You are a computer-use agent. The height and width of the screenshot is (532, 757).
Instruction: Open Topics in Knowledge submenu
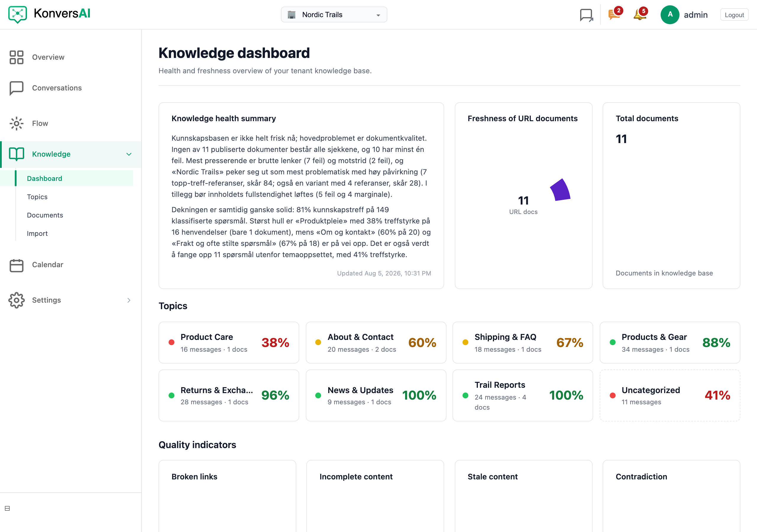[x=37, y=197]
